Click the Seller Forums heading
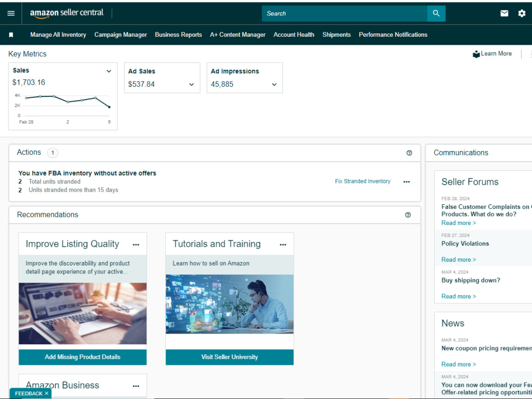Viewport: 532px width, 399px height. click(470, 182)
